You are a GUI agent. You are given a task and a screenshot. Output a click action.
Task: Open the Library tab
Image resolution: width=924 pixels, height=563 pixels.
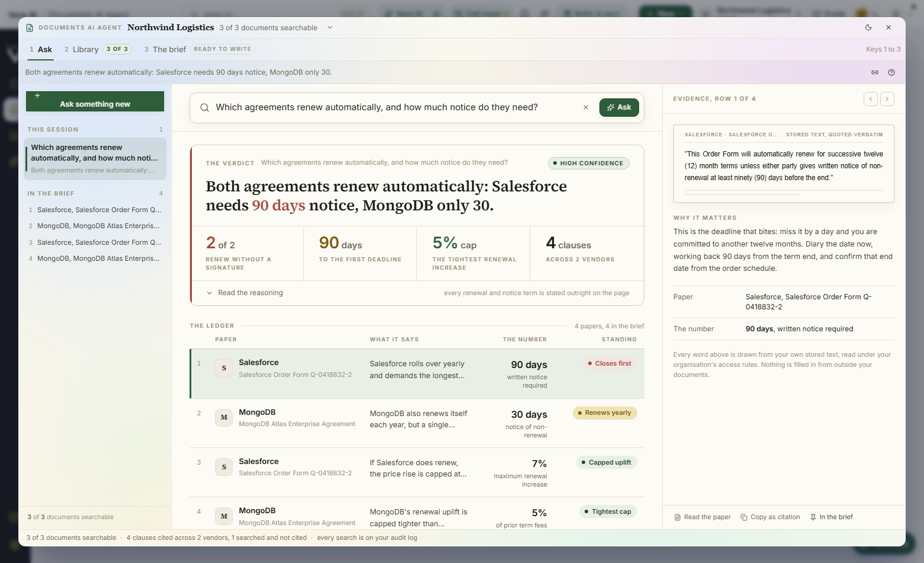coord(98,49)
